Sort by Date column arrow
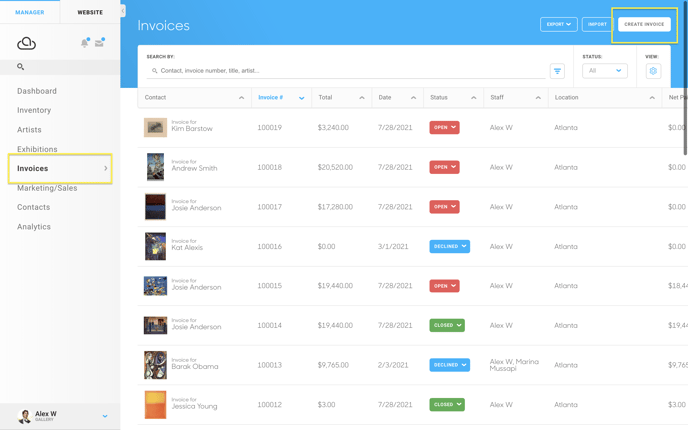The height and width of the screenshot is (430, 688). coord(413,98)
